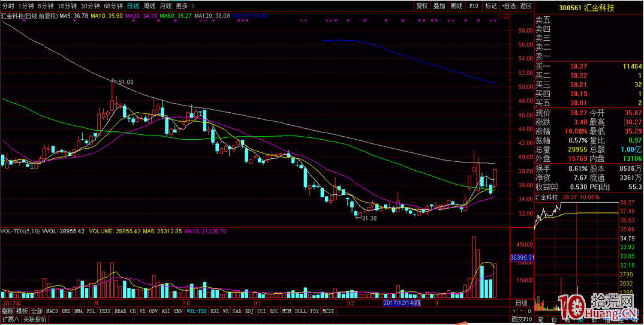Zoom out chart with minus button
The image size is (644, 325).
pyautogui.click(x=522, y=311)
